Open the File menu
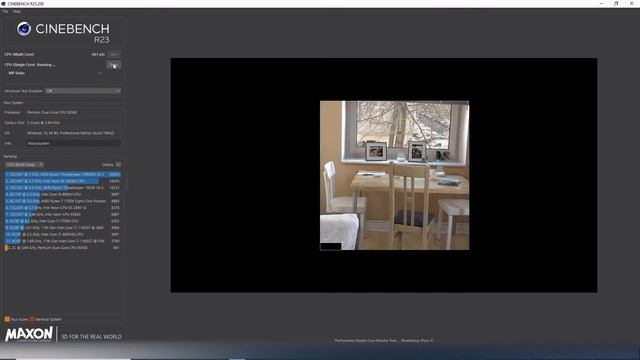The height and width of the screenshot is (360, 640). [5, 11]
